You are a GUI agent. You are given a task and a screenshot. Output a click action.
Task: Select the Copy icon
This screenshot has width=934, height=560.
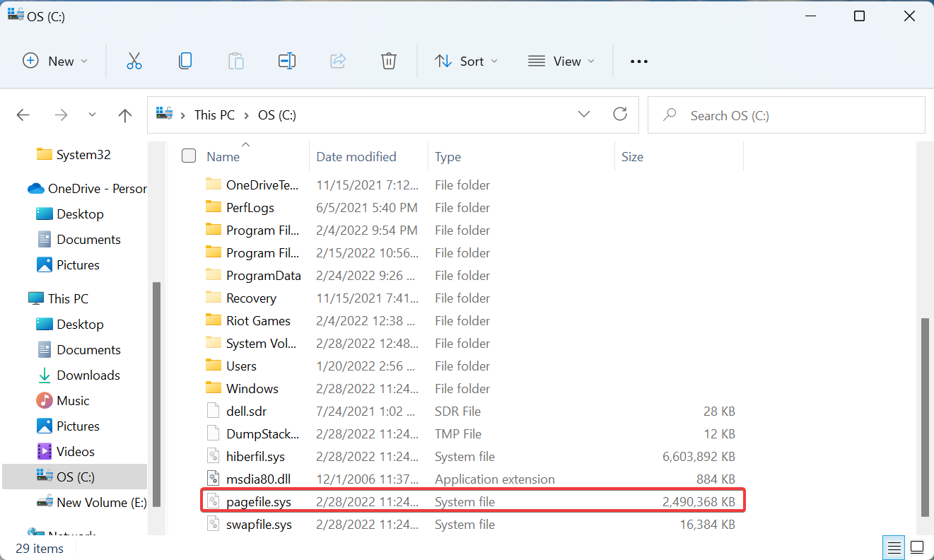click(x=185, y=61)
